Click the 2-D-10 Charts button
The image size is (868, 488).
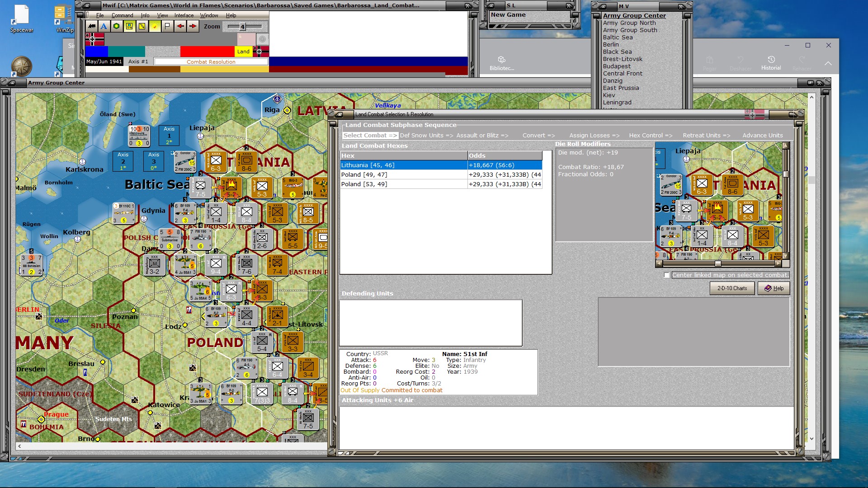(732, 288)
